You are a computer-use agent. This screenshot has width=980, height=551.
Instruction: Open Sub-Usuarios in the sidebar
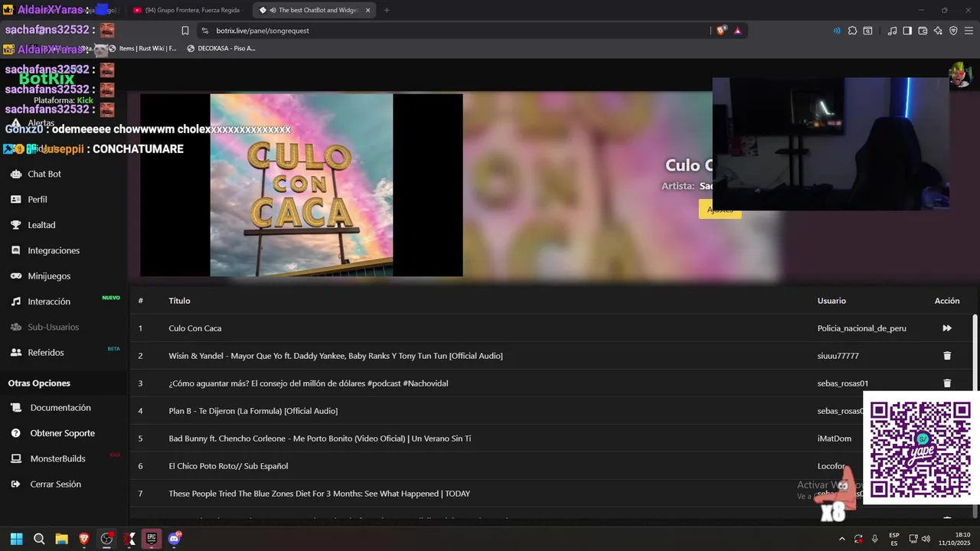point(53,327)
